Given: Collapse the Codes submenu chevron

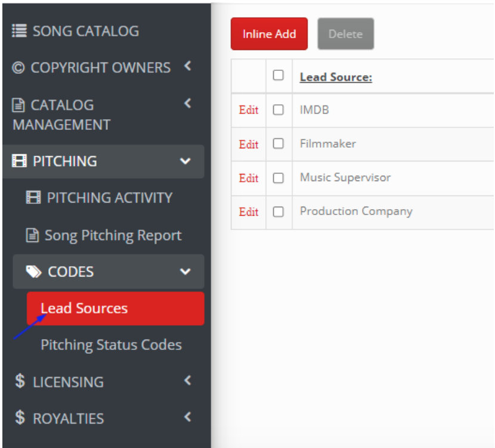Looking at the screenshot, I should click(185, 272).
